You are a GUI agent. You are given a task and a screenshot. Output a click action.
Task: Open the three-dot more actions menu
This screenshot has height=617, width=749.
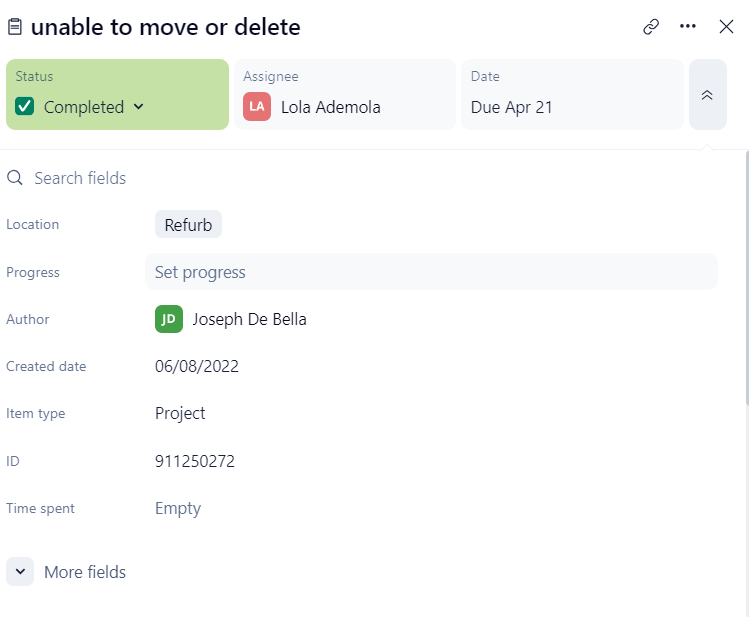pos(688,27)
